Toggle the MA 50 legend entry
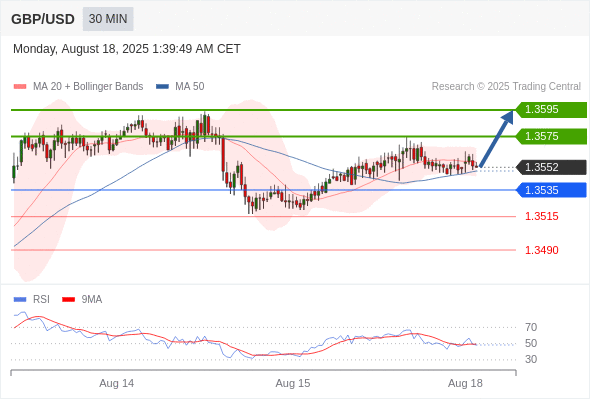The width and height of the screenshot is (590, 400). click(180, 87)
